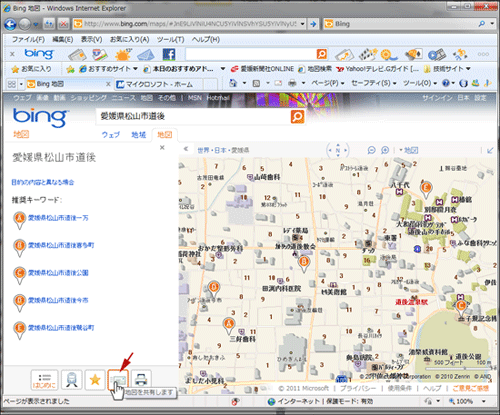500x415 pixels.
Task: Open the ページ(P) dropdown menu
Action: pyautogui.click(x=328, y=83)
